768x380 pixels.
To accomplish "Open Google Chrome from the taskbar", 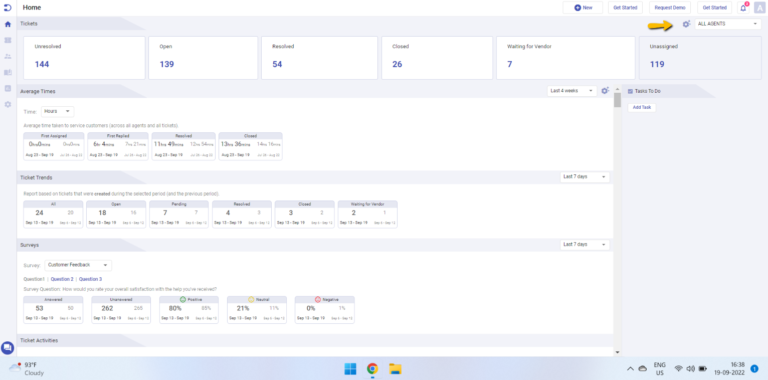I will coord(373,369).
